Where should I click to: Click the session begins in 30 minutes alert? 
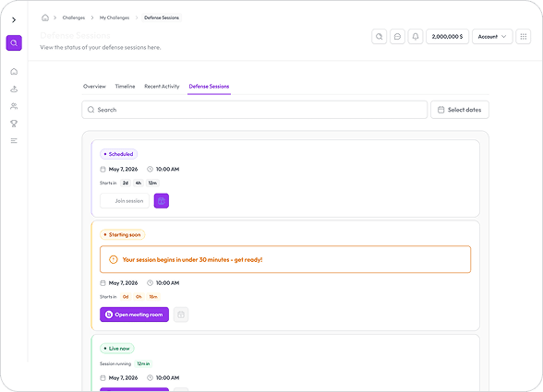(x=285, y=259)
